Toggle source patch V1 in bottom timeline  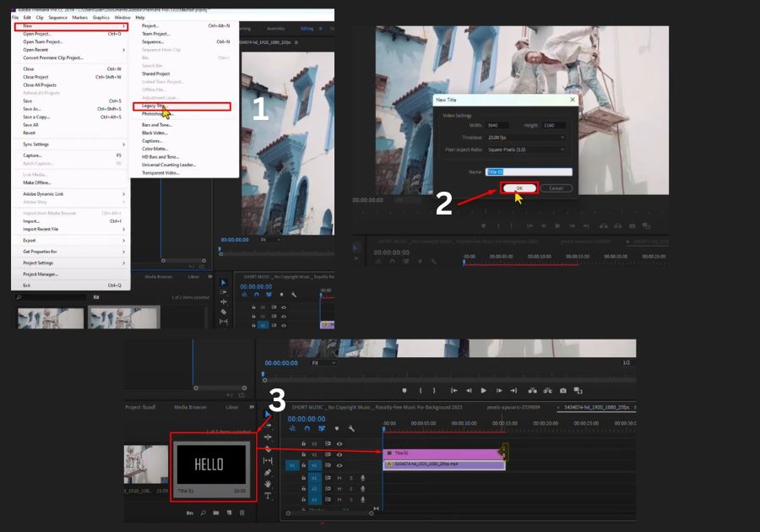pyautogui.click(x=292, y=465)
